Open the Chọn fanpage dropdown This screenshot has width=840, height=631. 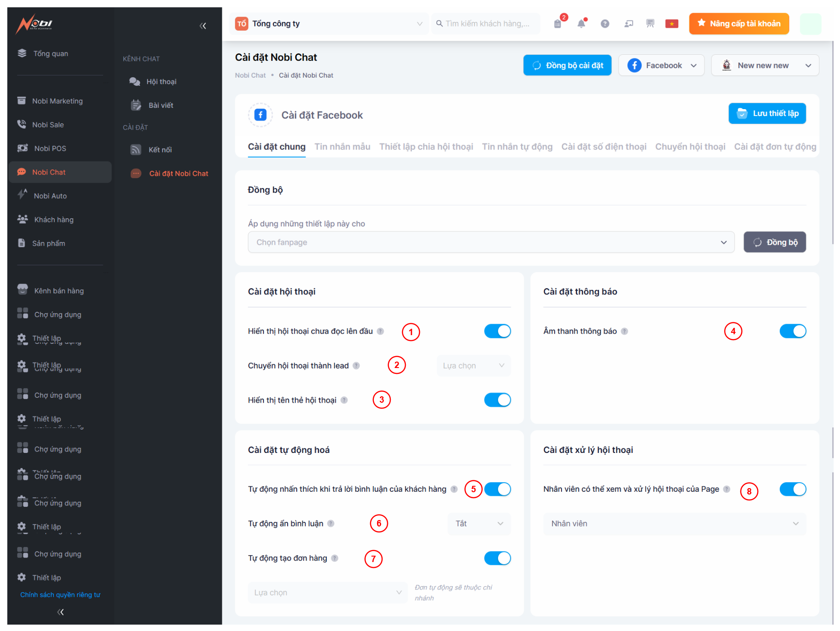click(x=491, y=242)
